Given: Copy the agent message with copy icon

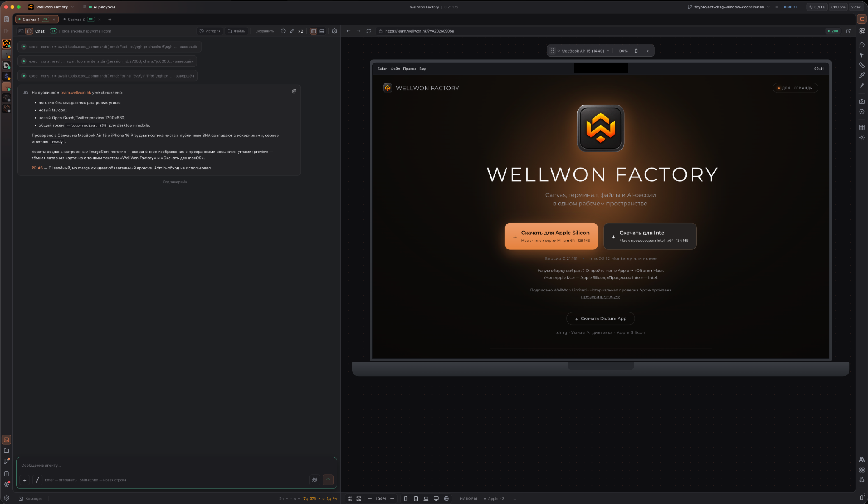Looking at the screenshot, I should point(294,91).
